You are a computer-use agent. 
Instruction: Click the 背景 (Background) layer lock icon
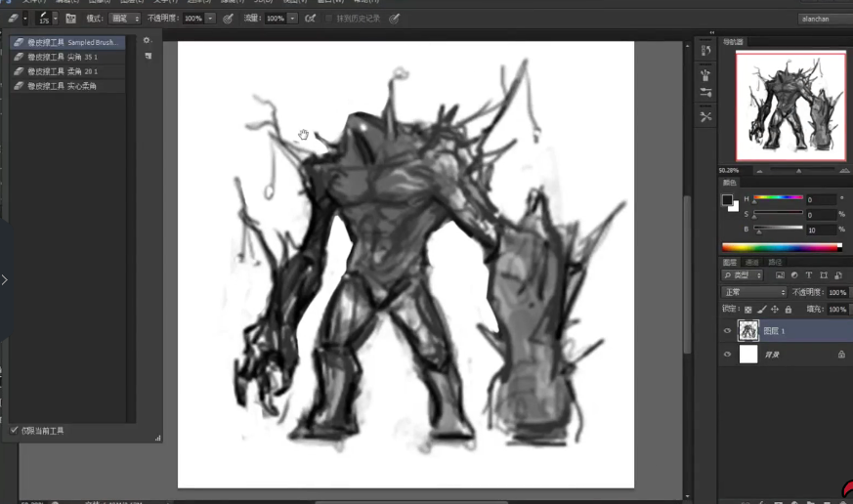point(841,355)
